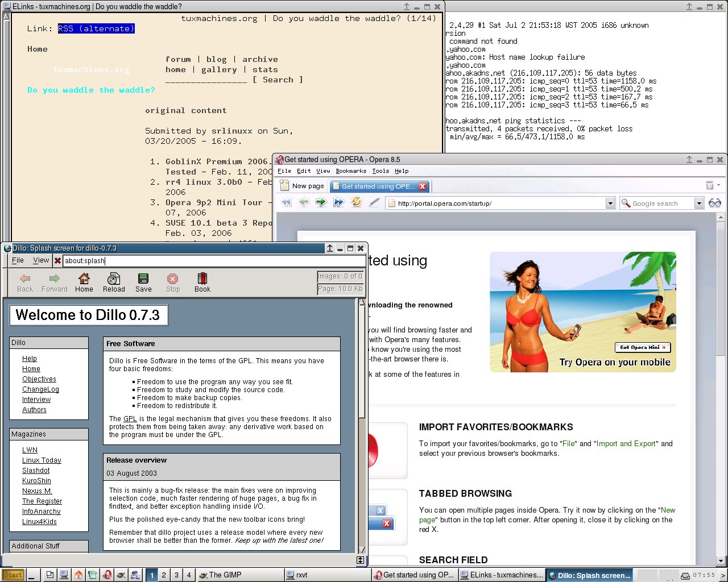
Task: Switch to workspace 3 in pager
Action: tap(176, 575)
